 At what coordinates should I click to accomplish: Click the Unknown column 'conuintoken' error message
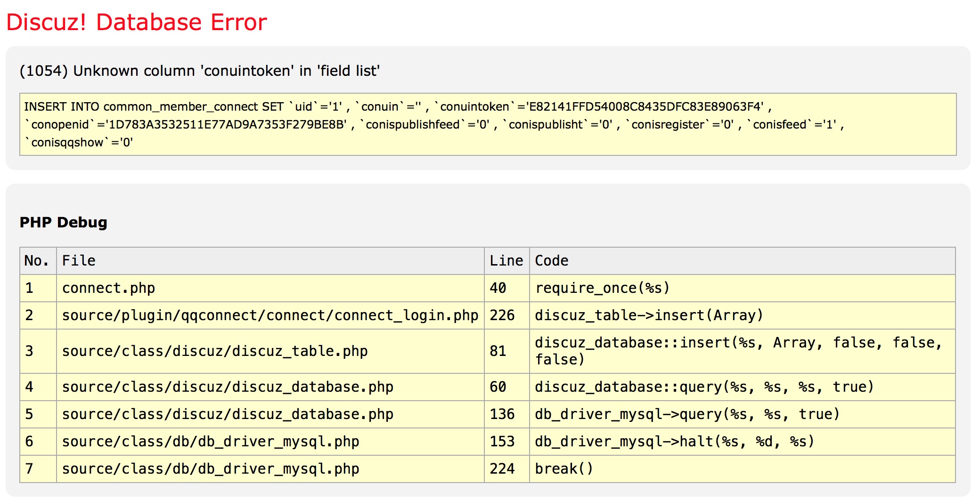click(x=199, y=71)
